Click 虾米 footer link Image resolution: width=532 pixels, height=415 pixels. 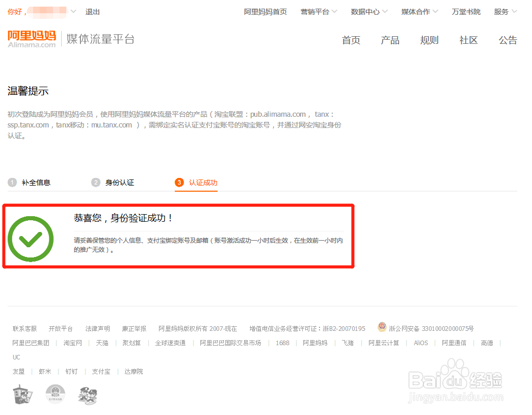pos(45,371)
